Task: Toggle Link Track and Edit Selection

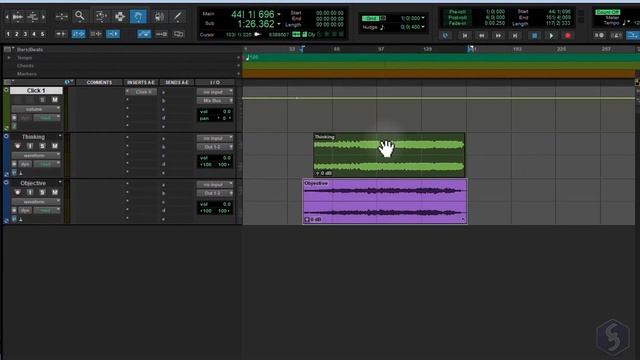Action: [96, 34]
